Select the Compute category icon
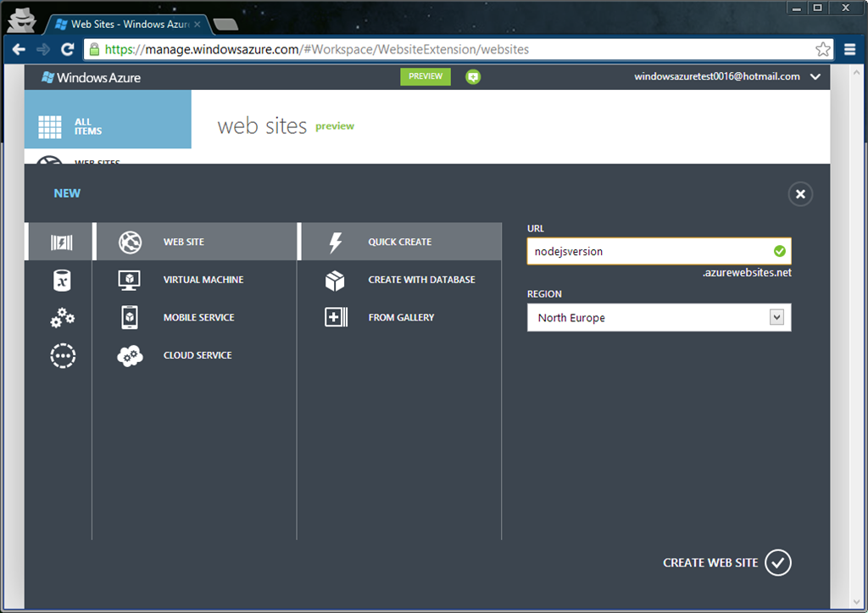The width and height of the screenshot is (868, 613). (62, 242)
